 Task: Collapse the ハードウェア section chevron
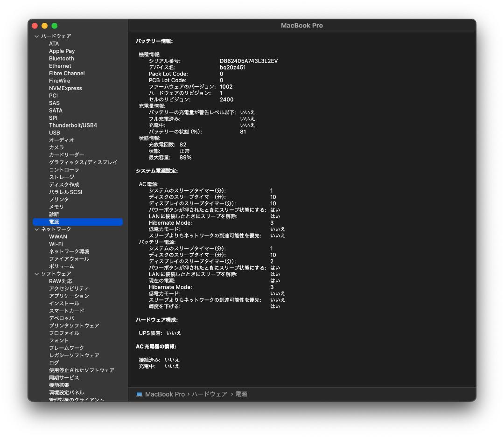coord(37,36)
